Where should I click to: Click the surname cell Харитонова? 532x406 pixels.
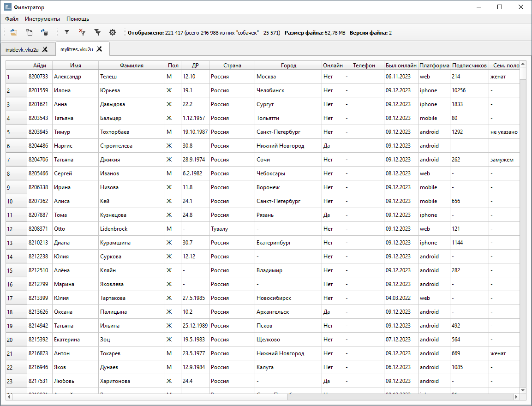tap(132, 381)
